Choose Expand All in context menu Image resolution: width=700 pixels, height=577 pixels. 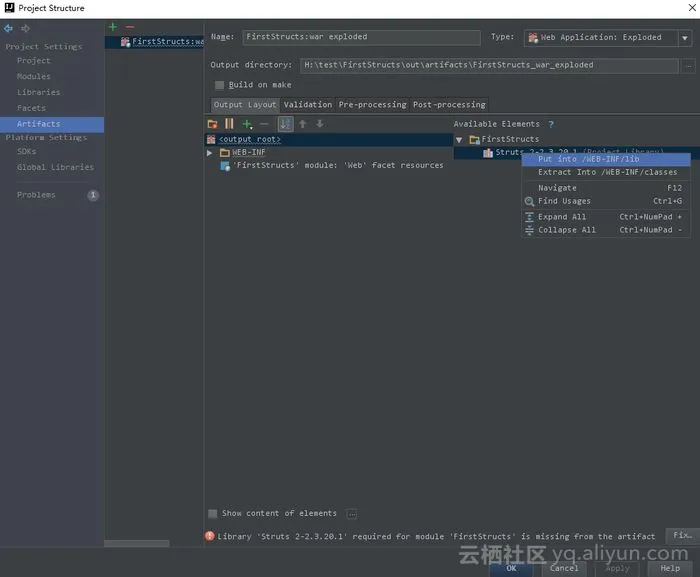(x=606, y=217)
